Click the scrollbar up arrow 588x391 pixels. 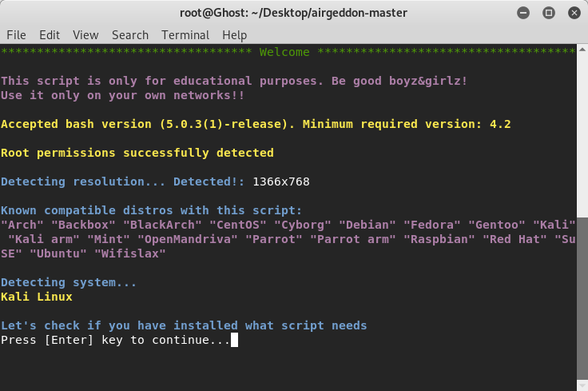[x=582, y=49]
